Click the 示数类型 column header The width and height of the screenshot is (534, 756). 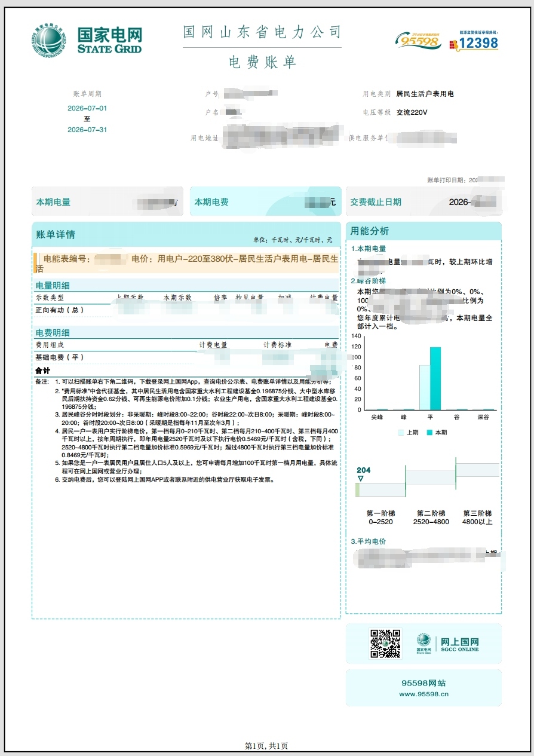pos(50,298)
